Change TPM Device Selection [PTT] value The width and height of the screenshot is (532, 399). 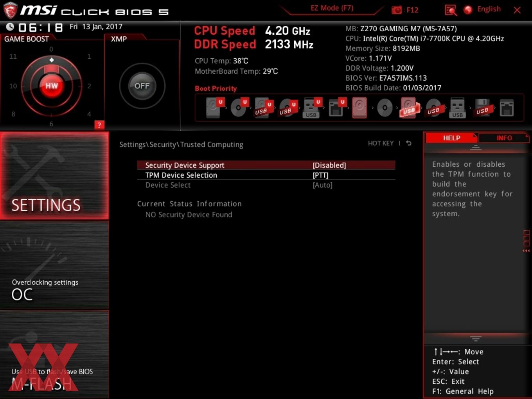pyautogui.click(x=320, y=175)
